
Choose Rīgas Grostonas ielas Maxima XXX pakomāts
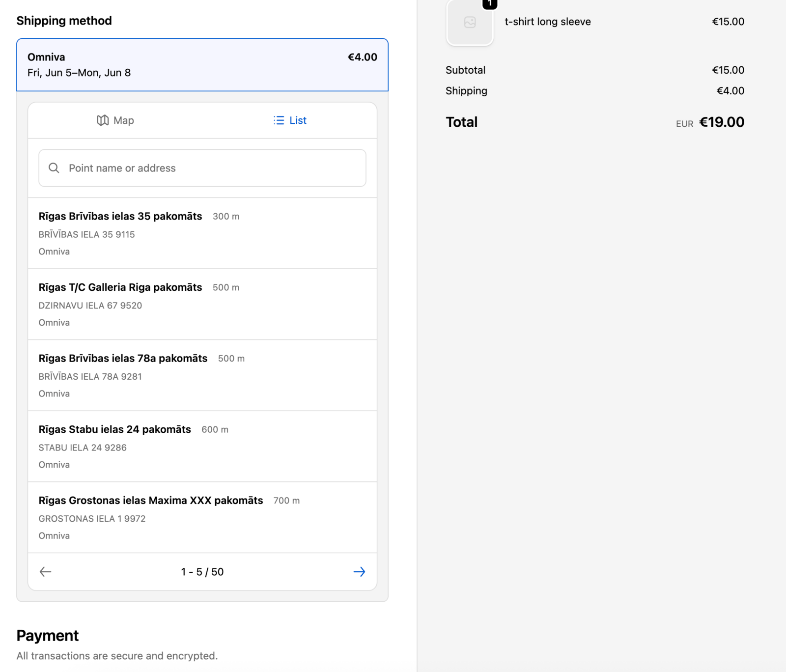coord(202,517)
